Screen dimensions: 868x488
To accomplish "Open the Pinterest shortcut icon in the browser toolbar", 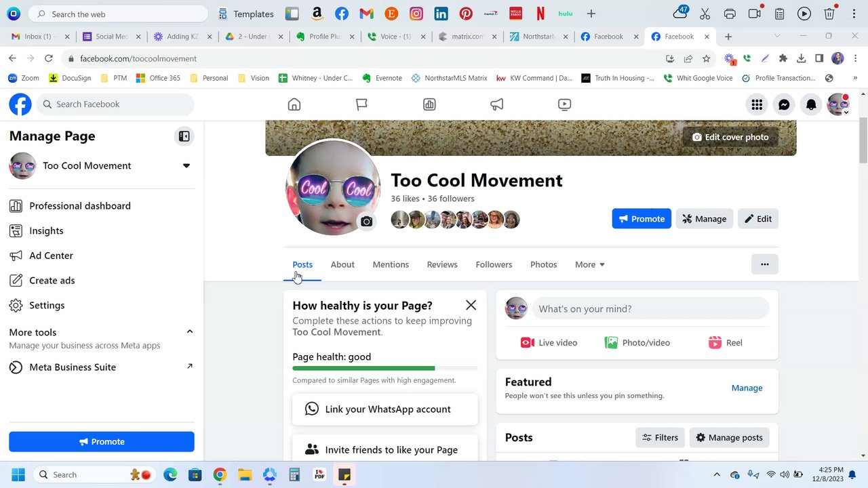I will pyautogui.click(x=466, y=14).
